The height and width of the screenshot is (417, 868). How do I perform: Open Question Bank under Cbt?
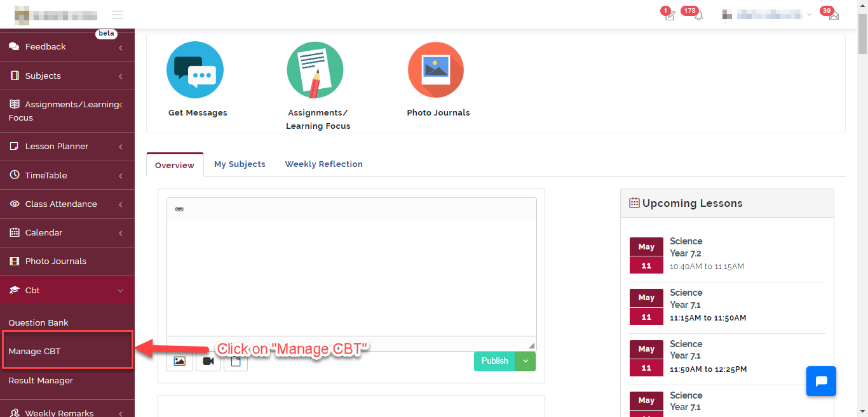[38, 322]
